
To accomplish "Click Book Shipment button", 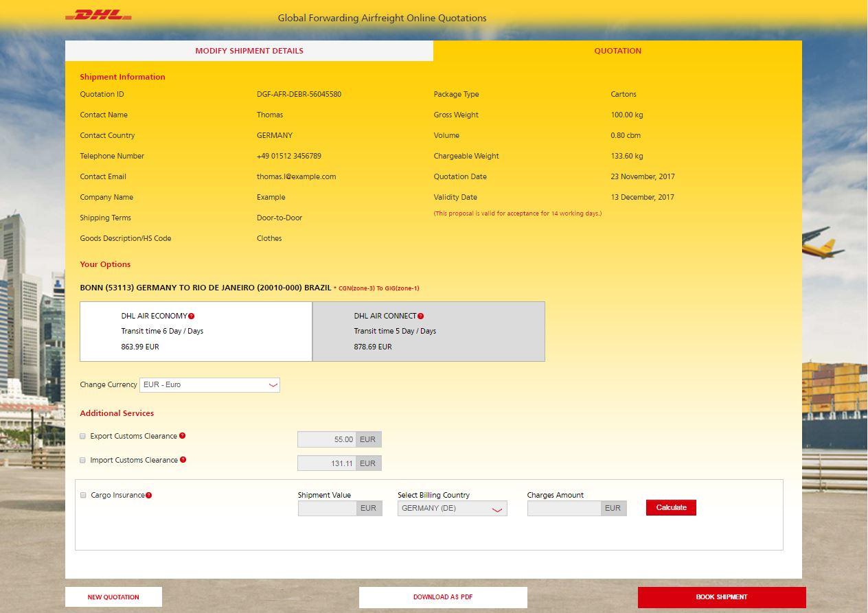I will [x=722, y=597].
